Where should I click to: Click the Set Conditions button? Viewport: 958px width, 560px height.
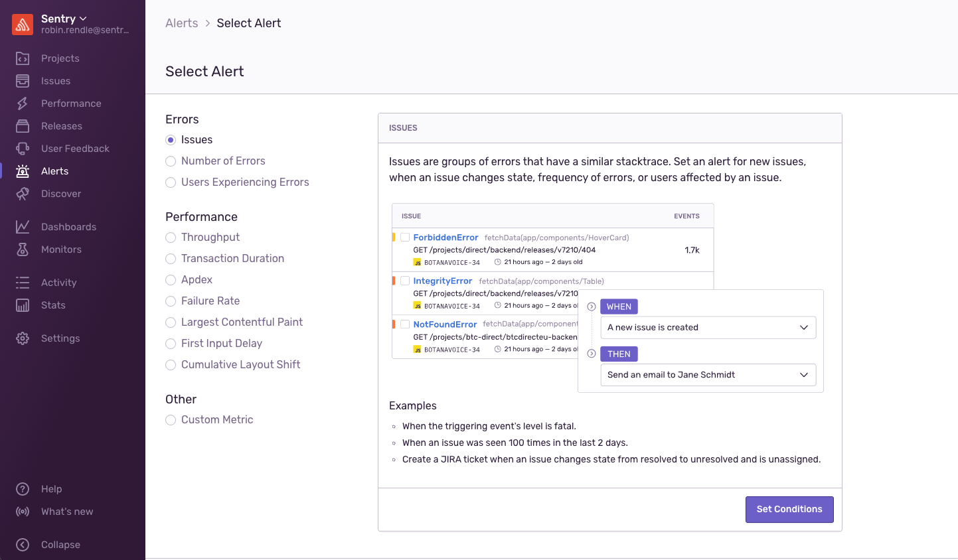point(789,510)
